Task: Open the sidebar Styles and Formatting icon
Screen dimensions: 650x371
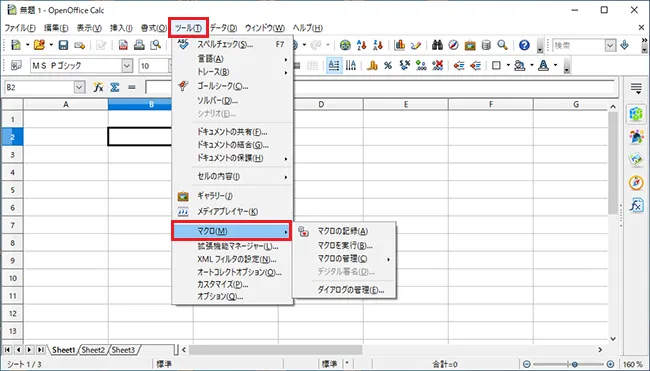Action: tap(636, 137)
